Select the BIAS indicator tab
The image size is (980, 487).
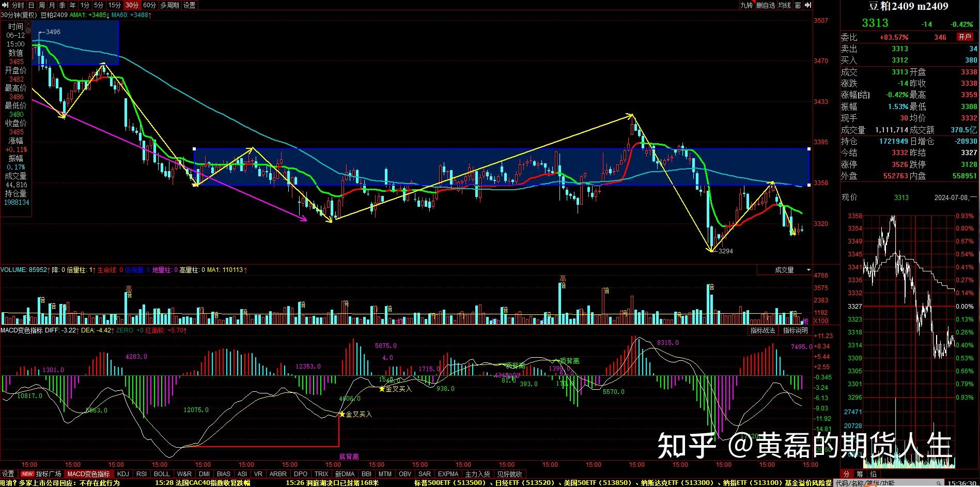tap(224, 474)
